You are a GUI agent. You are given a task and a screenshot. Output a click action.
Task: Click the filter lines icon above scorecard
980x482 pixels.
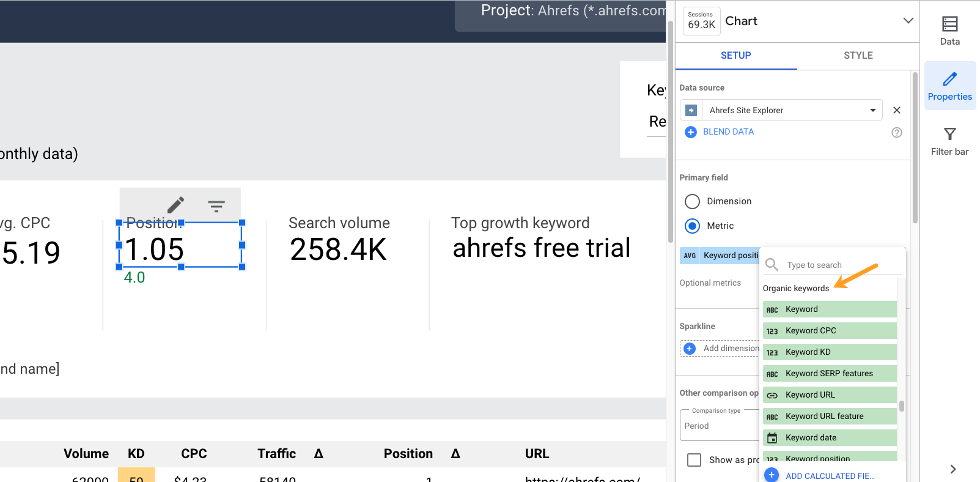[216, 206]
